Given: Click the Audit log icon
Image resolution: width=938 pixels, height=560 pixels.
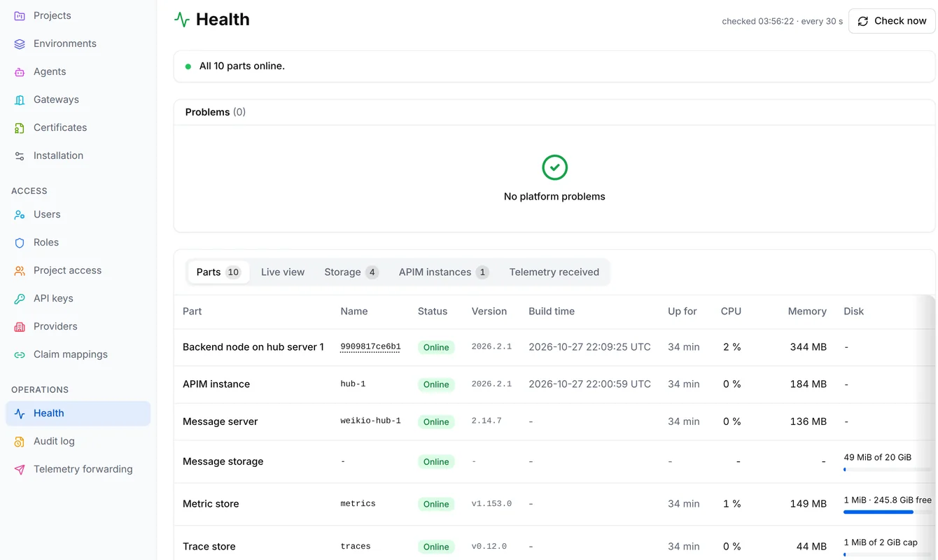Looking at the screenshot, I should [20, 441].
